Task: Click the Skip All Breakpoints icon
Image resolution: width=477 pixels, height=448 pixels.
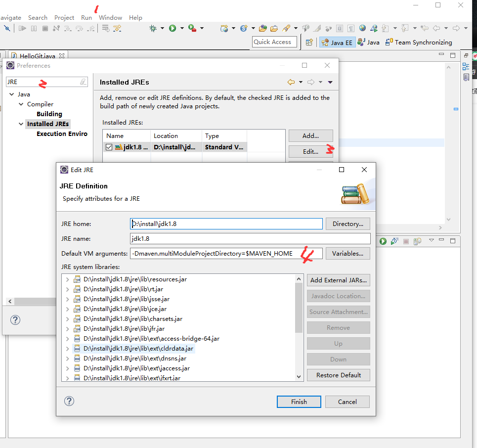Action: pos(7,28)
